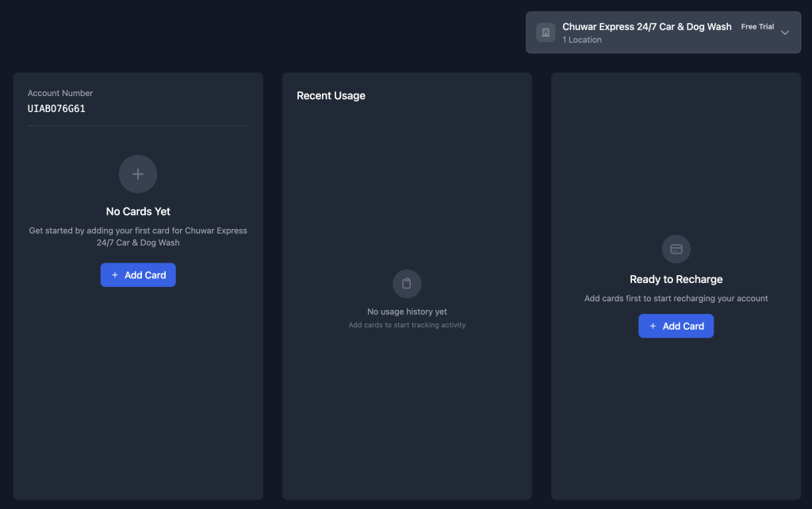Click the clipboard icon in Recent Usage

coord(407,284)
